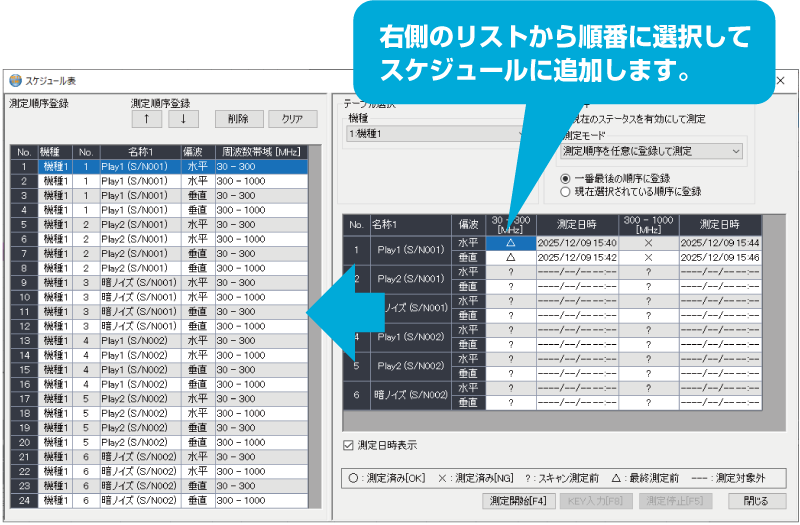Image resolution: width=800 pixels, height=525 pixels.
Task: Select schedule row 1 Play1 水平 30-300
Action: (x=159, y=167)
